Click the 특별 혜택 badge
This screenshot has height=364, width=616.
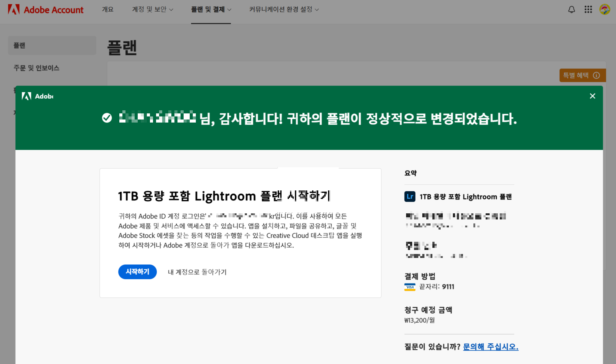point(576,75)
